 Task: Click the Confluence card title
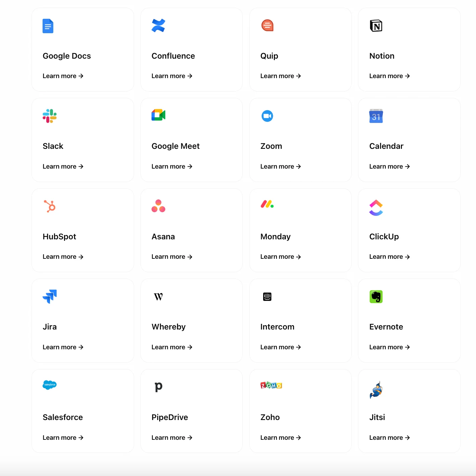(173, 56)
